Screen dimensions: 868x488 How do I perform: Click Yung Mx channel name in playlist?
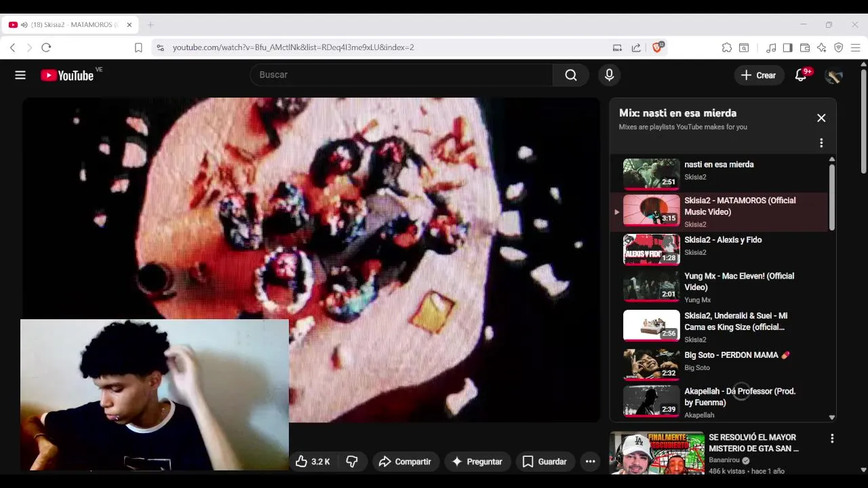coord(697,300)
